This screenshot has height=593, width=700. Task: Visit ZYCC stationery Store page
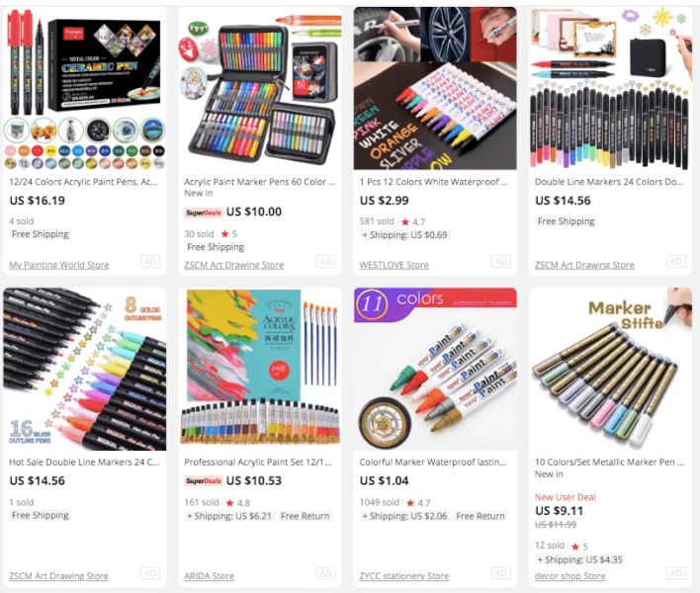tap(404, 576)
